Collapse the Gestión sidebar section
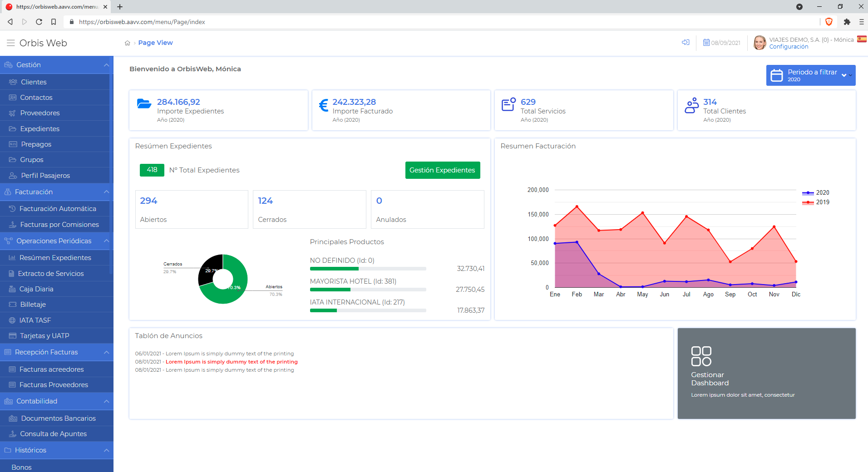 tap(105, 64)
